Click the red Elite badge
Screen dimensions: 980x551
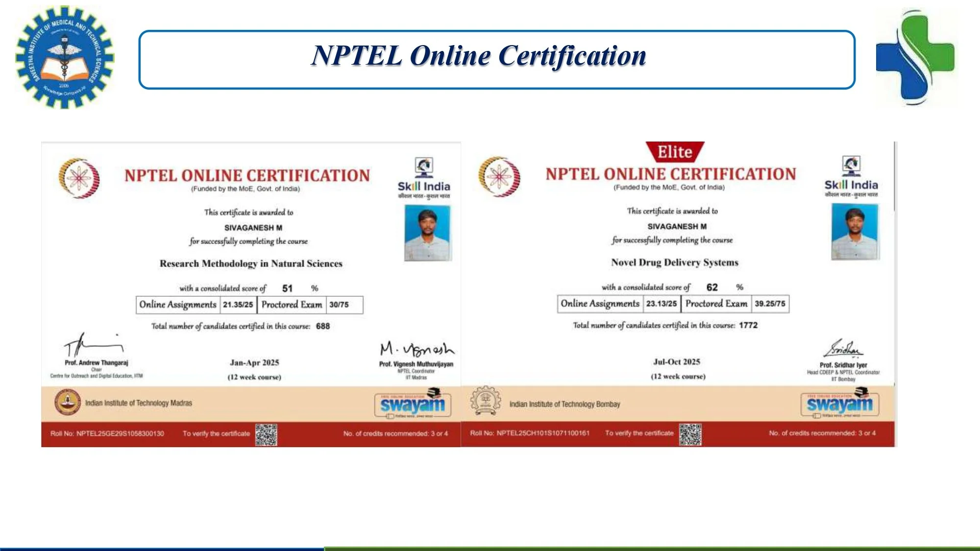click(675, 152)
